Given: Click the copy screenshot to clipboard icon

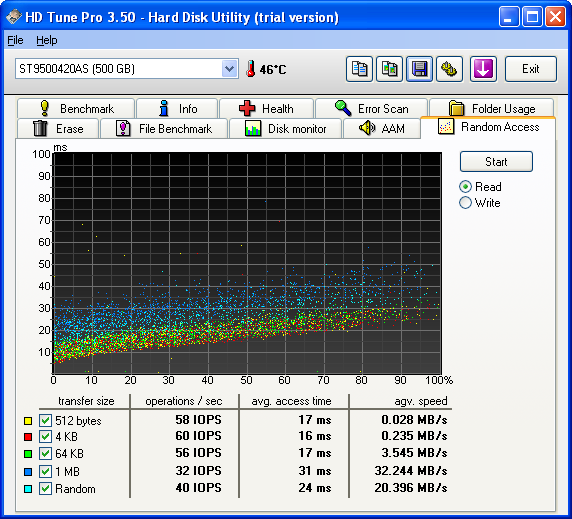Looking at the screenshot, I should (x=389, y=69).
